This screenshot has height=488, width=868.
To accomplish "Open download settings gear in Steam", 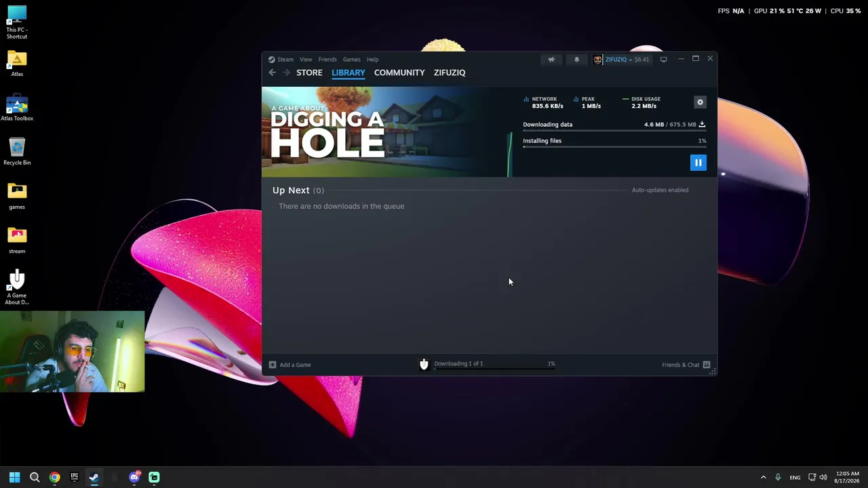I will pos(701,102).
